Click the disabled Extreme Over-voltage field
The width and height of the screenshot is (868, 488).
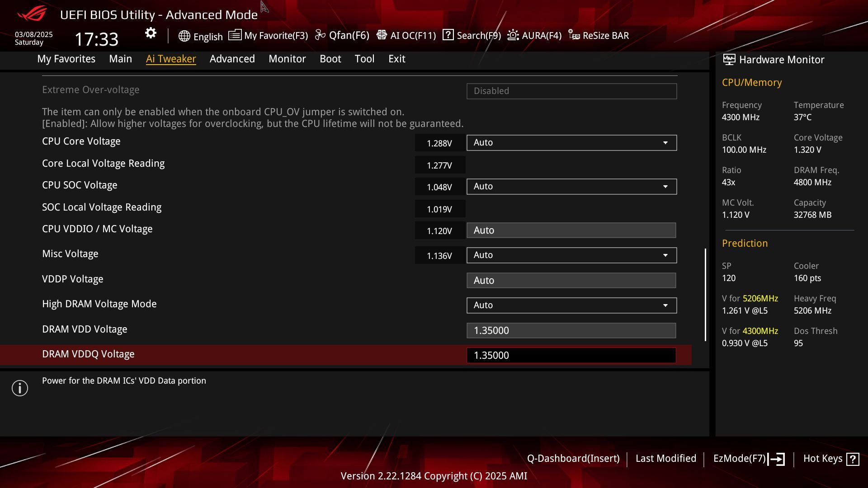[x=571, y=91]
